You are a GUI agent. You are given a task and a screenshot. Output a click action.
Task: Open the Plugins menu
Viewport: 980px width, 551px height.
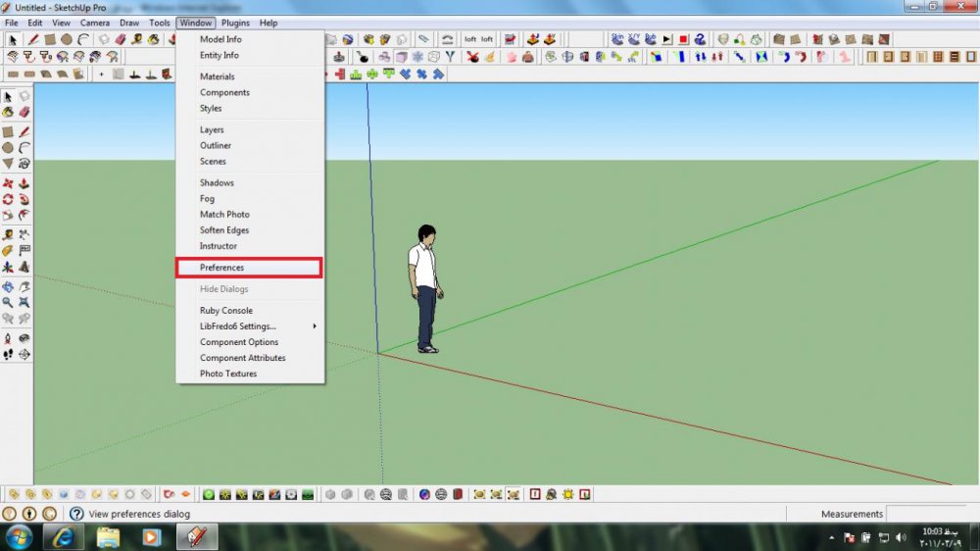[235, 23]
